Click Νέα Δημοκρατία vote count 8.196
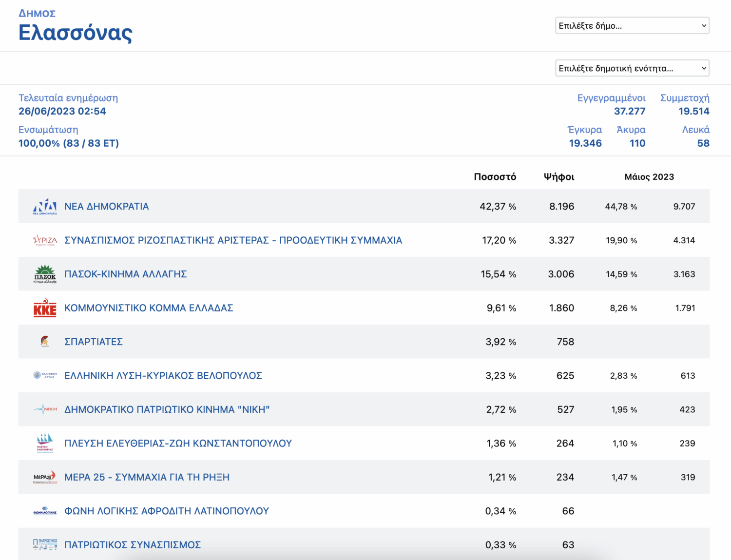The image size is (731, 560). coord(561,207)
